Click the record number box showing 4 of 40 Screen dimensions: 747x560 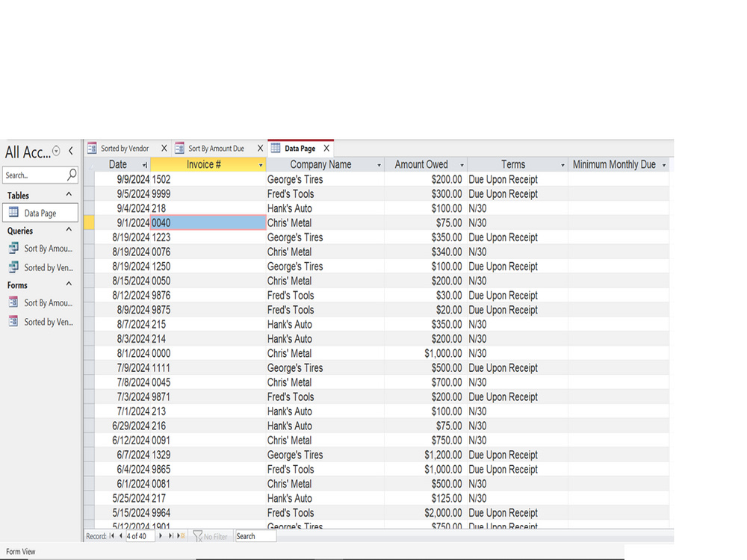[x=140, y=536]
